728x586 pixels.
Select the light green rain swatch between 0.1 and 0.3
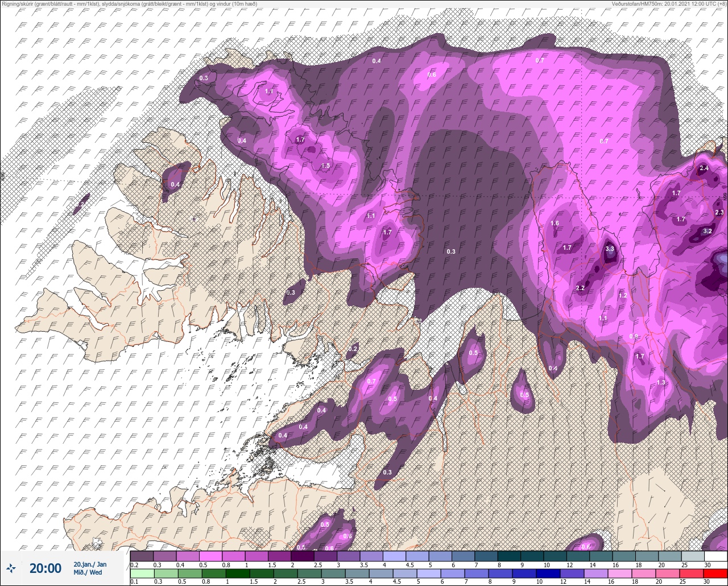tap(142, 573)
